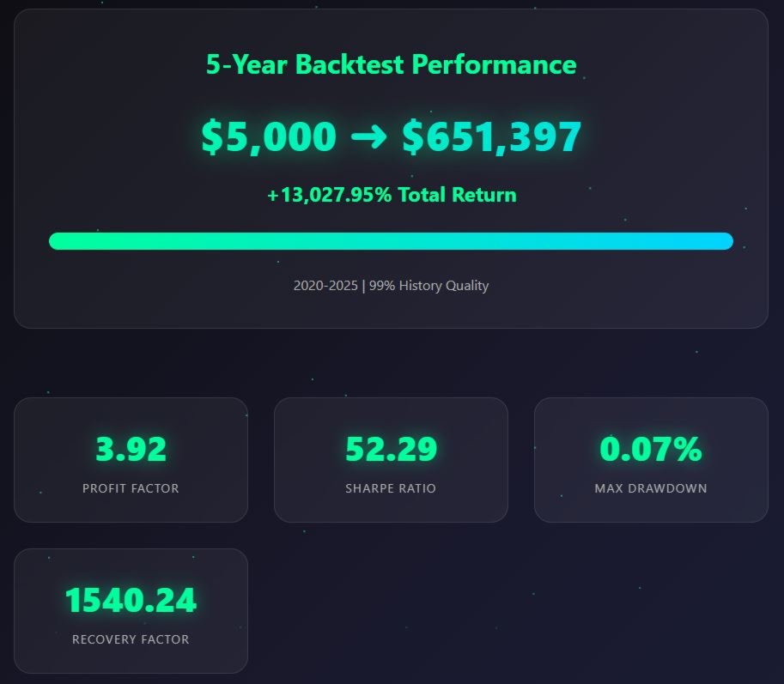Click the $5,000 starting balance figure
This screenshot has width=784, height=684.
pyautogui.click(x=269, y=136)
